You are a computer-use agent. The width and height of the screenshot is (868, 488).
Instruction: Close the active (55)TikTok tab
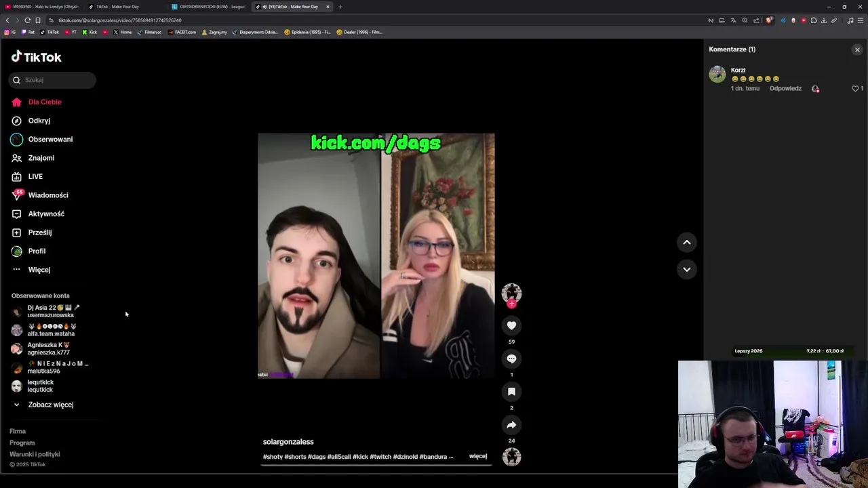[328, 7]
